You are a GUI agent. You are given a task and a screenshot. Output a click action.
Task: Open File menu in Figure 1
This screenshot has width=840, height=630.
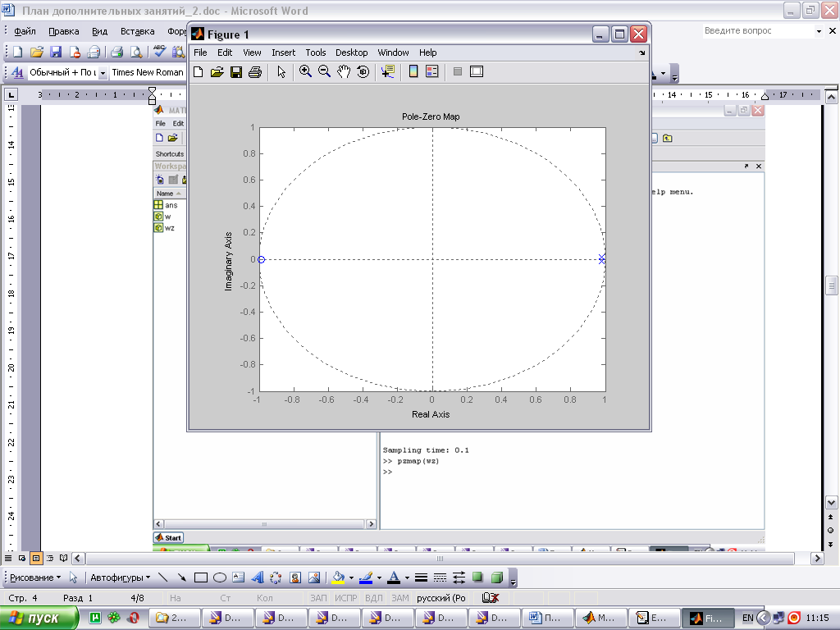[200, 52]
